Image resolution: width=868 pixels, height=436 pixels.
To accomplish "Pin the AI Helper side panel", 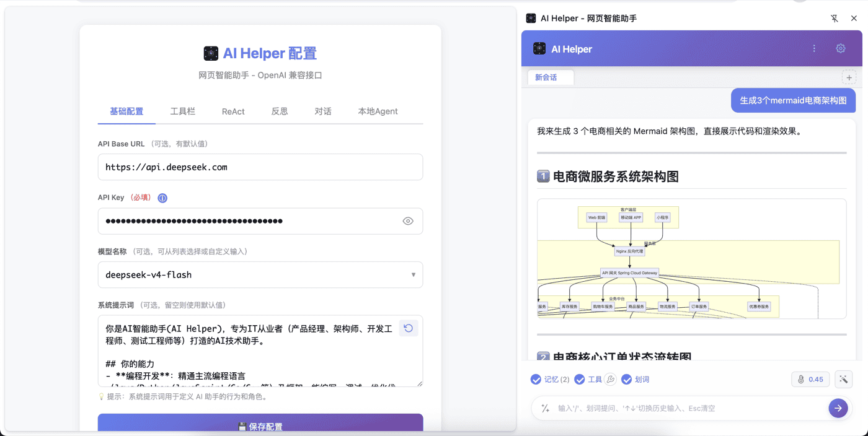I will pyautogui.click(x=835, y=19).
